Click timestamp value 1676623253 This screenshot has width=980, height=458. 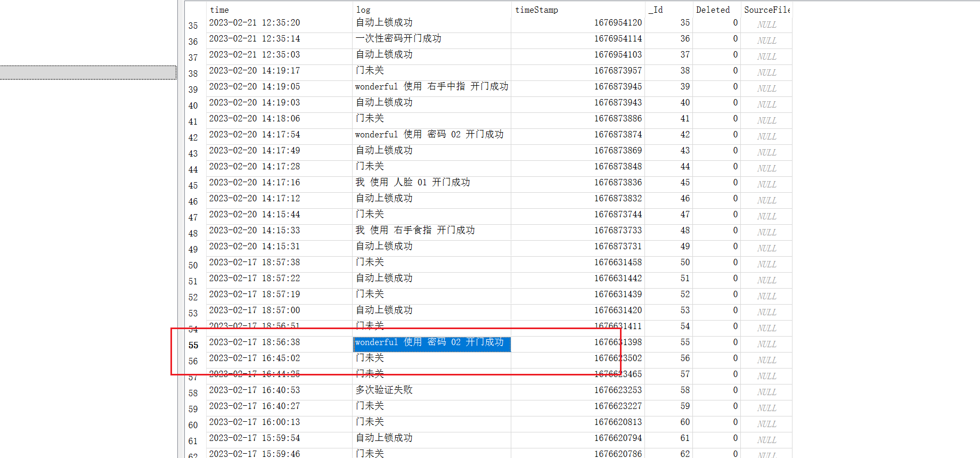click(618, 390)
